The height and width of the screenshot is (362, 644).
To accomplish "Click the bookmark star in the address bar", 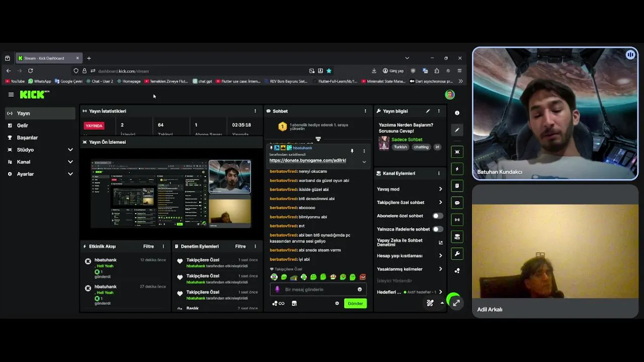I will point(329,71).
